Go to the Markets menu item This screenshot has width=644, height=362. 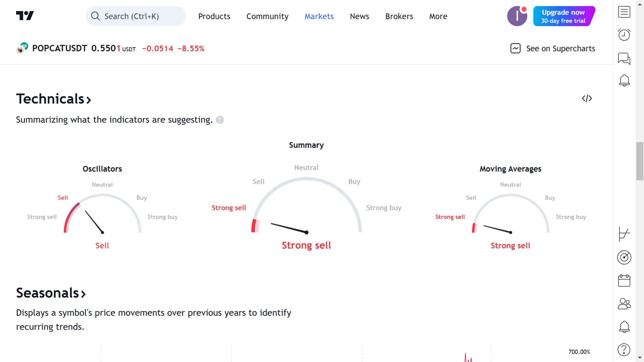tap(319, 16)
